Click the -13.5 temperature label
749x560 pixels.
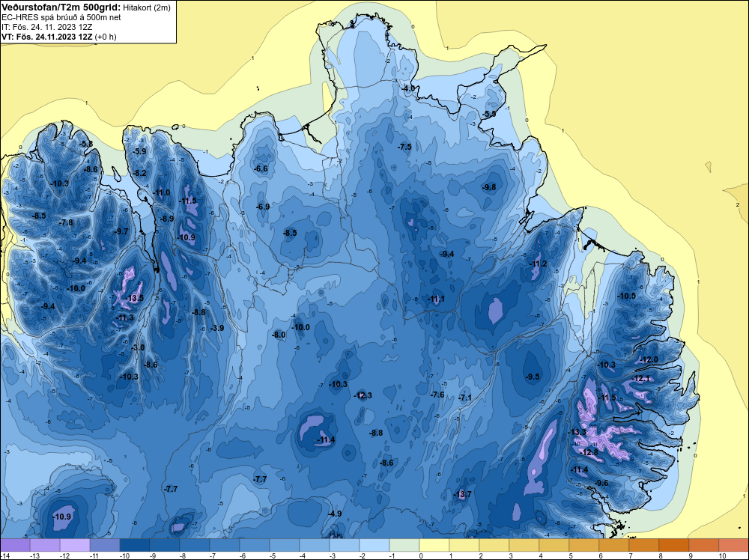click(135, 299)
